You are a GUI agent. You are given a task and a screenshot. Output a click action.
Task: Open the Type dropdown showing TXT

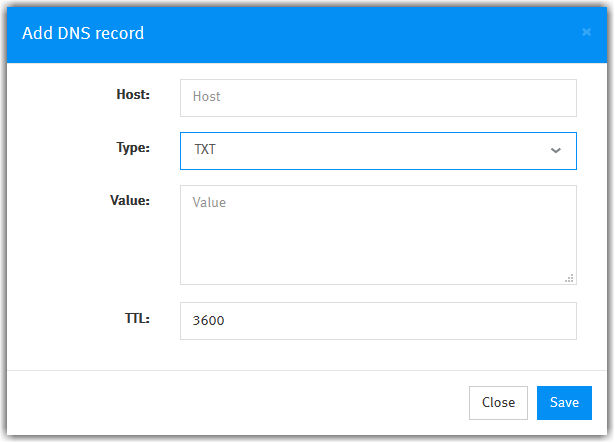[x=378, y=151]
